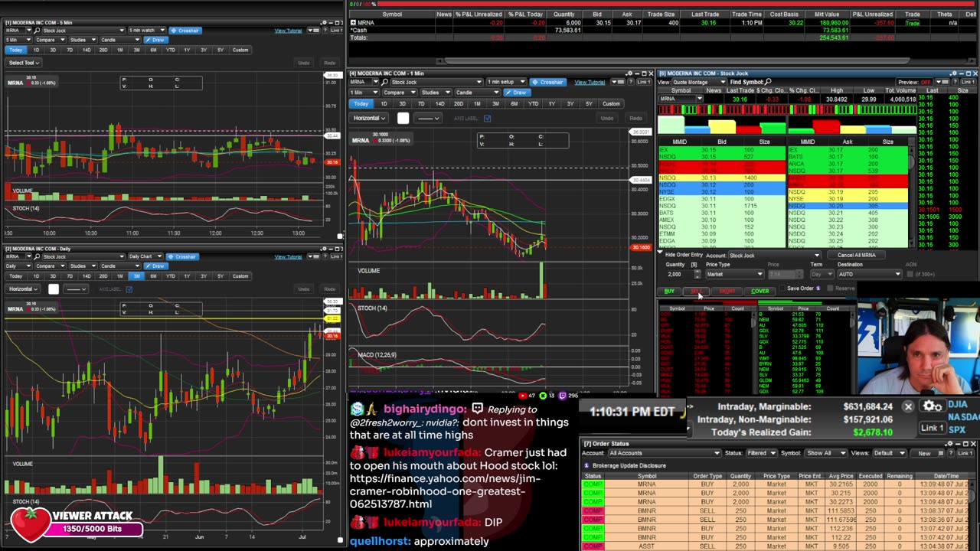The height and width of the screenshot is (551, 980).
Task: Select 1Y range tab in 5 Min chart
Action: coord(187,51)
